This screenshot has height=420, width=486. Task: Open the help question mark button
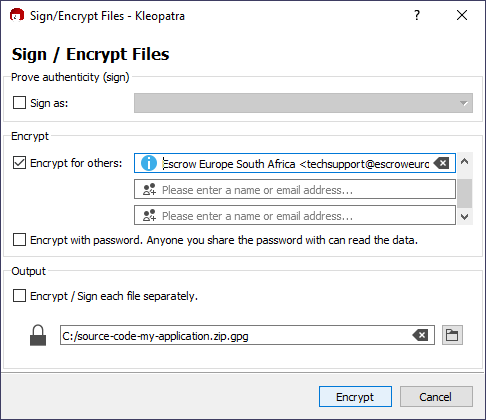point(417,15)
